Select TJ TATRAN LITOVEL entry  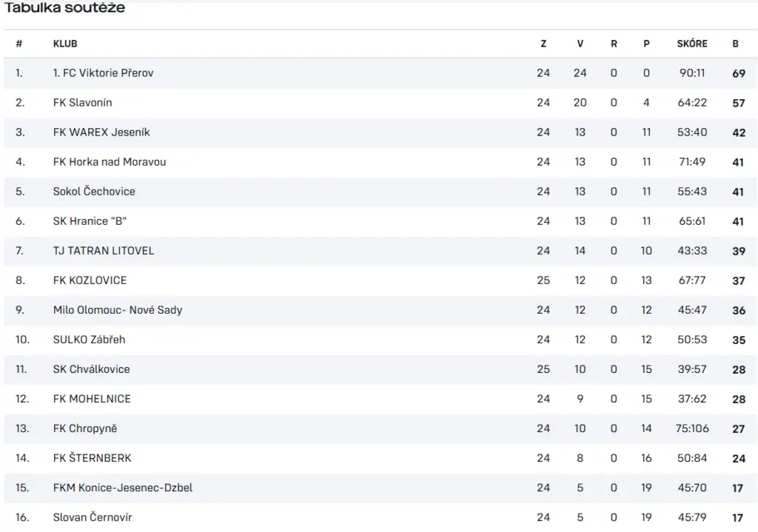104,251
